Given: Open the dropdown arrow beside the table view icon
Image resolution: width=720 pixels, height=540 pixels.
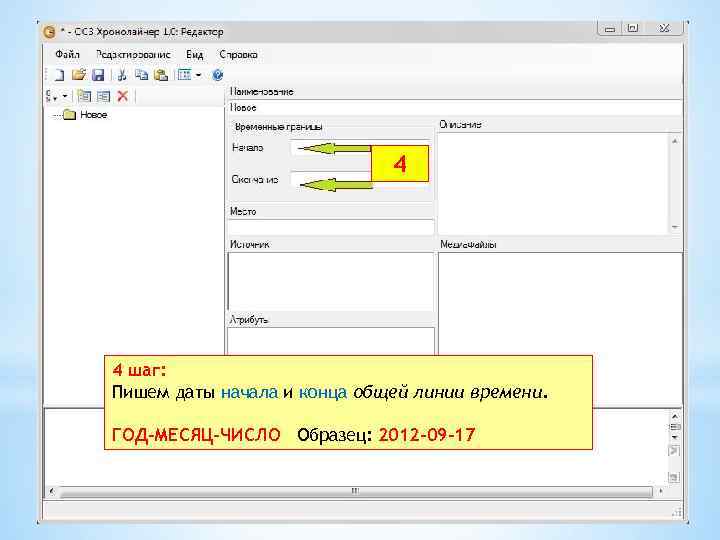Looking at the screenshot, I should click(x=198, y=75).
